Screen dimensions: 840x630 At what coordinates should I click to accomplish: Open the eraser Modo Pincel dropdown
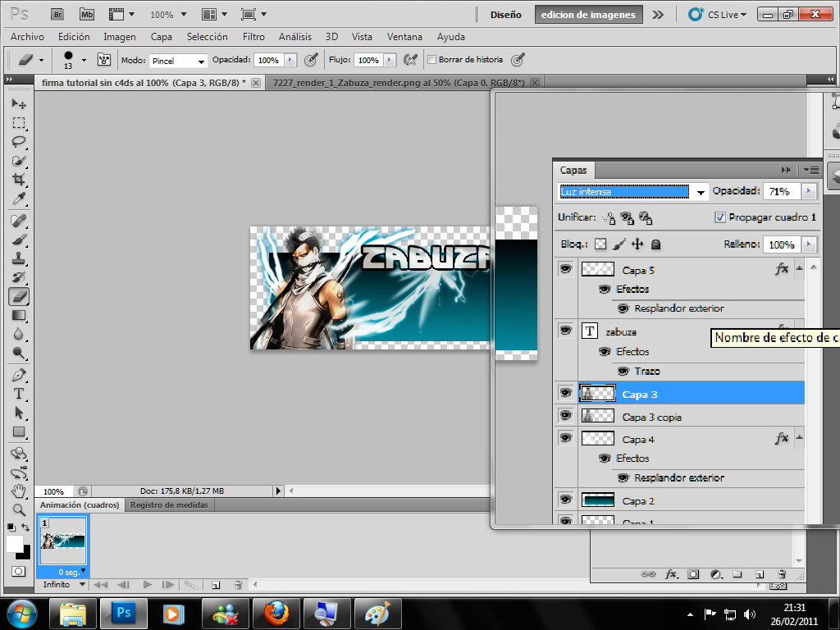pos(201,61)
